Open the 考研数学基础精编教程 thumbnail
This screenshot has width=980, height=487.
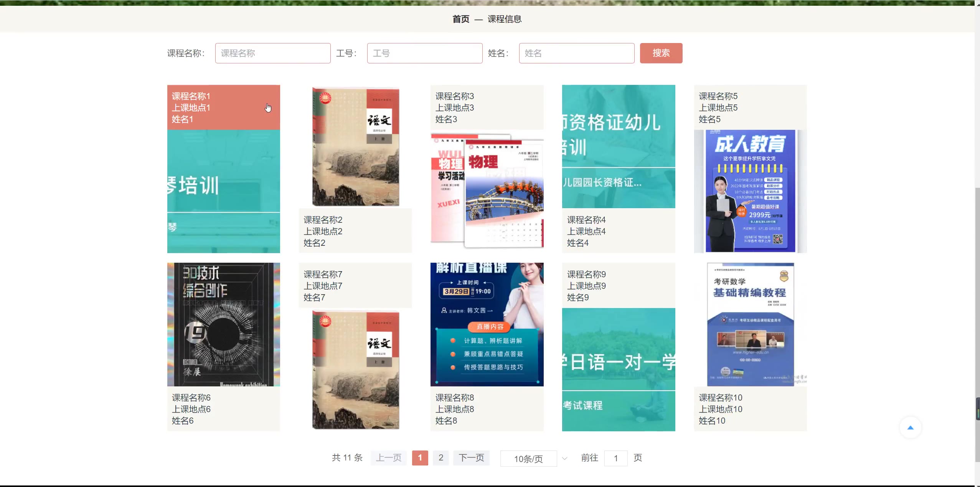click(x=750, y=325)
